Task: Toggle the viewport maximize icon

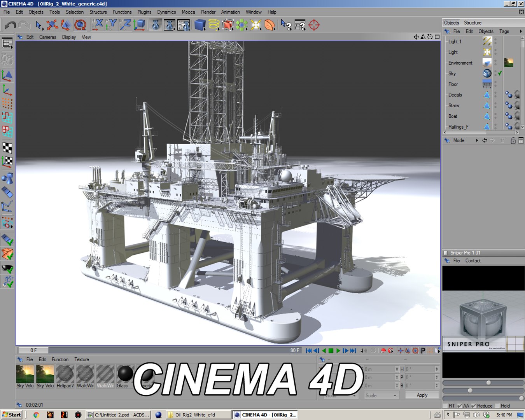Action: click(437, 37)
